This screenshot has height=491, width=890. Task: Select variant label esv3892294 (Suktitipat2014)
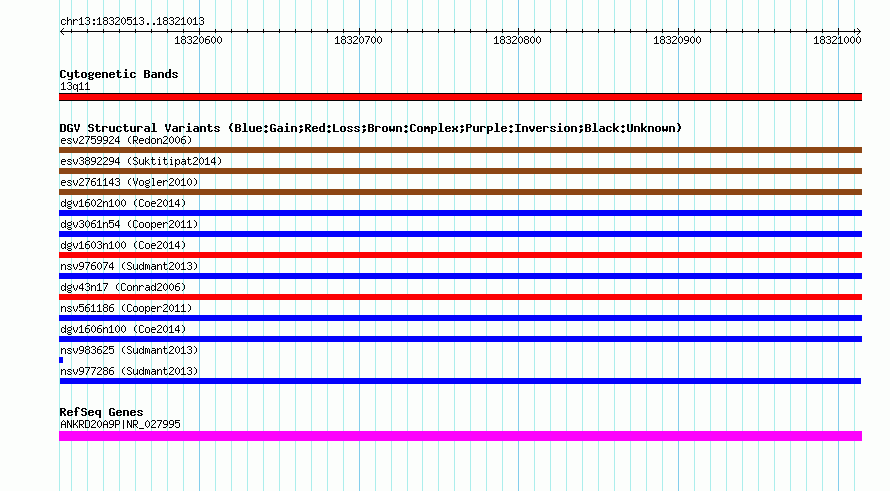click(x=141, y=161)
